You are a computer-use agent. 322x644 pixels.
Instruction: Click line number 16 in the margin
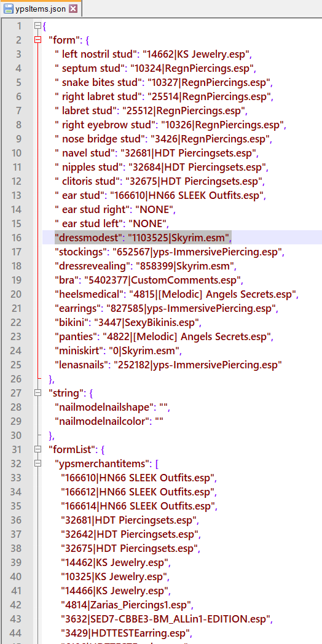coord(15,238)
